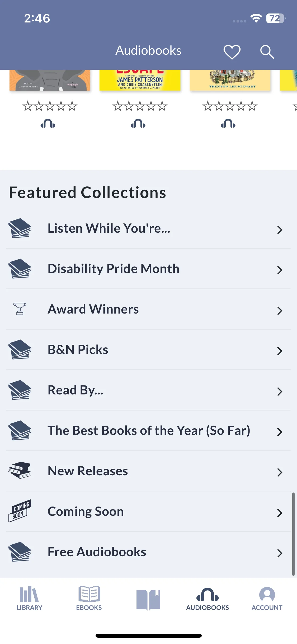Expand Listen While You're... chevron
The height and width of the screenshot is (644, 297).
pyautogui.click(x=280, y=230)
